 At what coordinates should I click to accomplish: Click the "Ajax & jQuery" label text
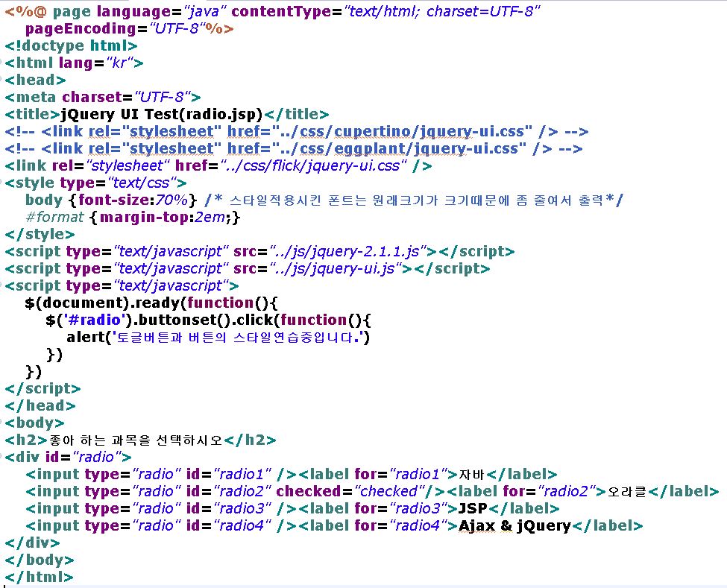click(x=515, y=526)
